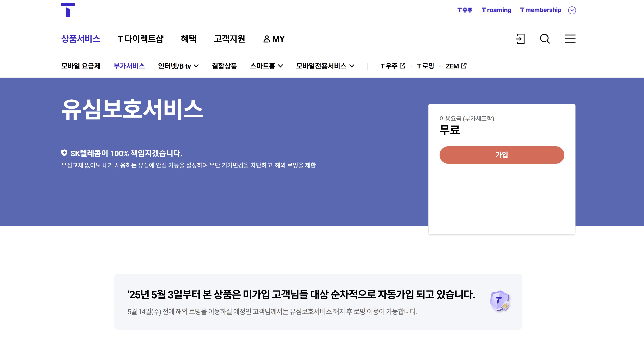This screenshot has height=337, width=644.
Task: Click the ZEM external link icon
Action: (463, 66)
